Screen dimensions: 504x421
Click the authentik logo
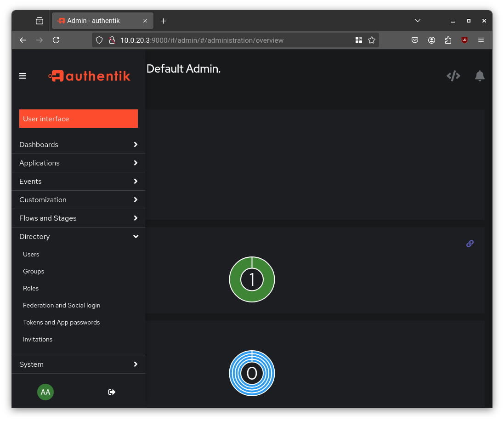click(89, 76)
